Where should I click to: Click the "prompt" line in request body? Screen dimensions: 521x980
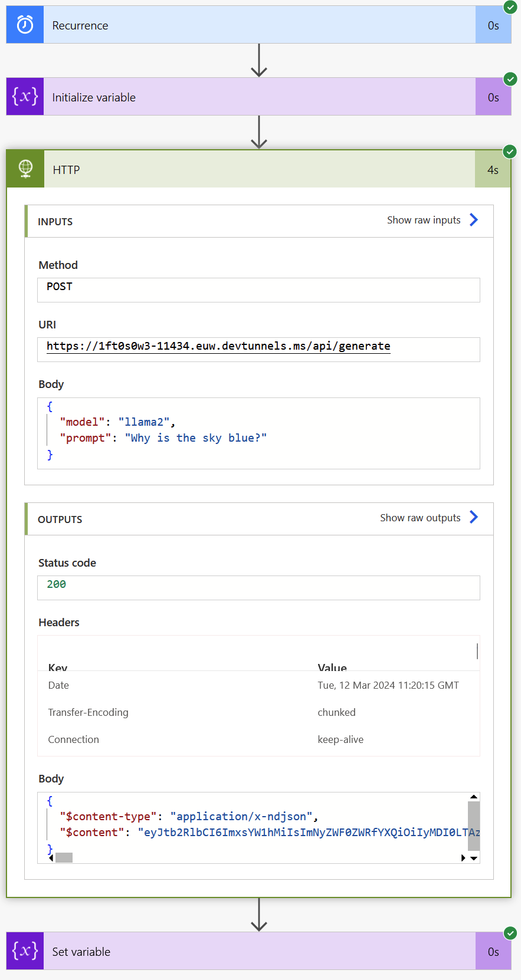point(163,438)
